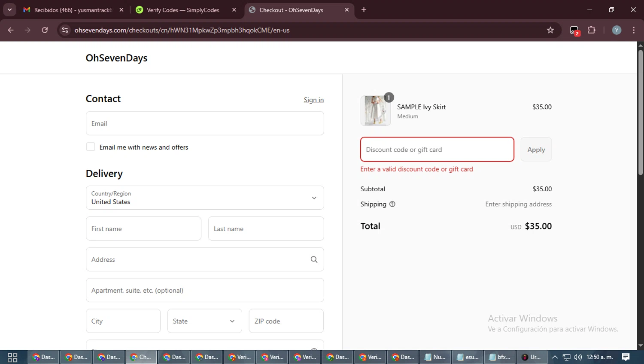644x364 pixels.
Task: Open the Windows notification center icon
Action: [x=626, y=357]
